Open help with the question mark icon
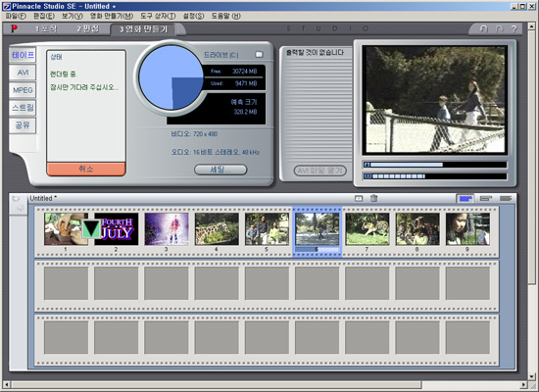539x392 pixels. 514,28
